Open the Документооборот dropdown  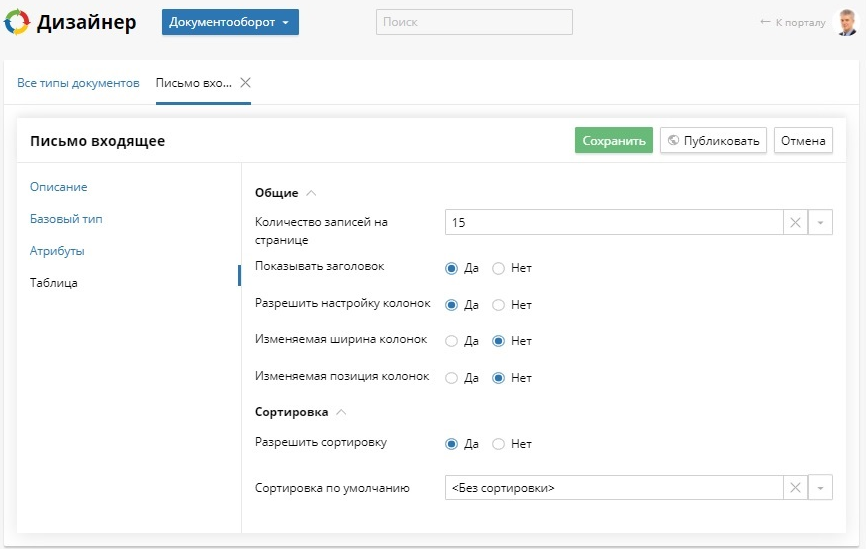pyautogui.click(x=230, y=22)
